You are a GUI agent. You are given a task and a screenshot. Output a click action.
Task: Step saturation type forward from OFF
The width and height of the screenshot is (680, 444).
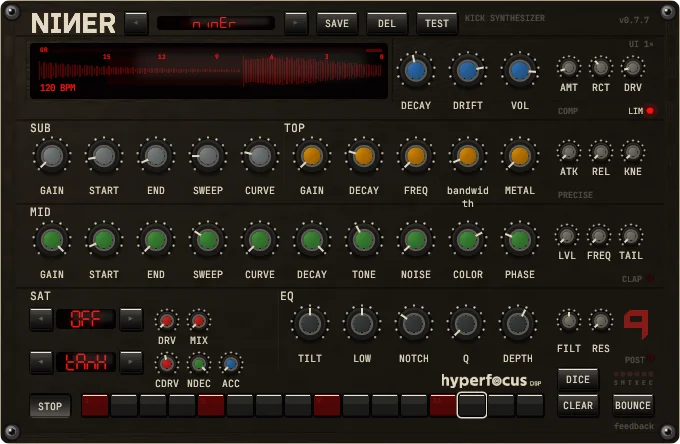click(x=131, y=320)
